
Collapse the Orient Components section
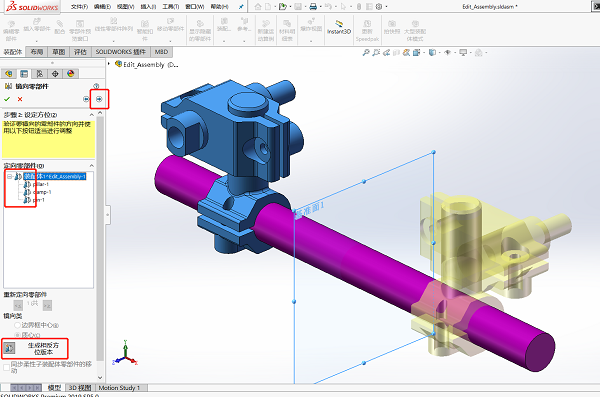[x=91, y=165]
